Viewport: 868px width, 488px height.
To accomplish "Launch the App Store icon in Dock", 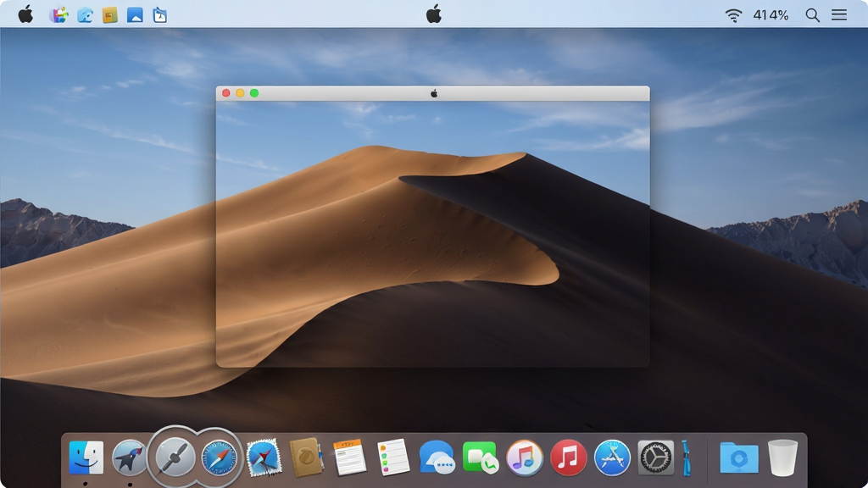I will click(612, 457).
